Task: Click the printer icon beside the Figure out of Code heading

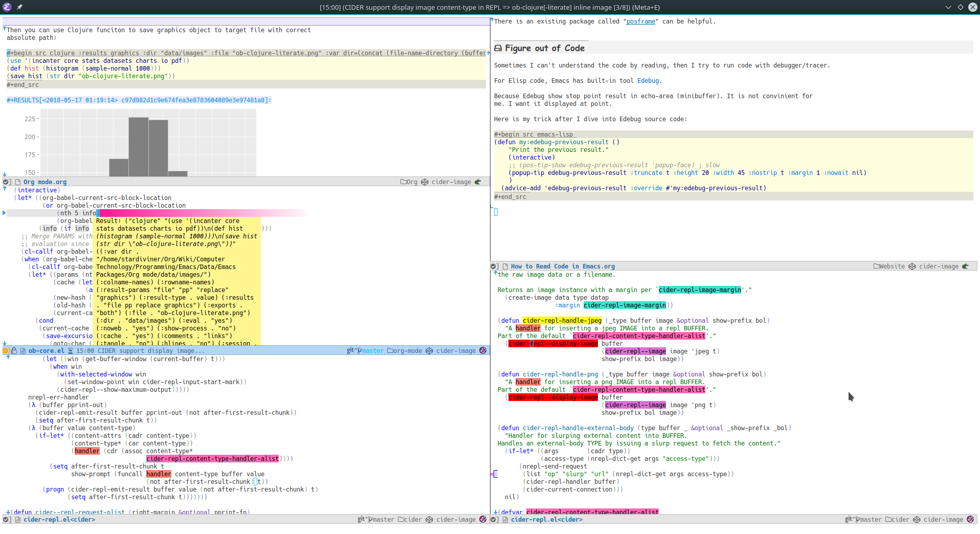Action: click(x=498, y=48)
